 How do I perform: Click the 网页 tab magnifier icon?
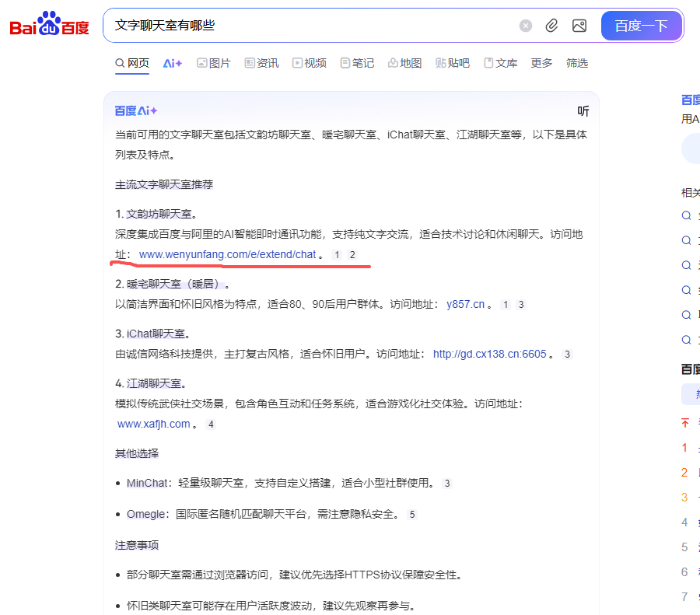[120, 63]
